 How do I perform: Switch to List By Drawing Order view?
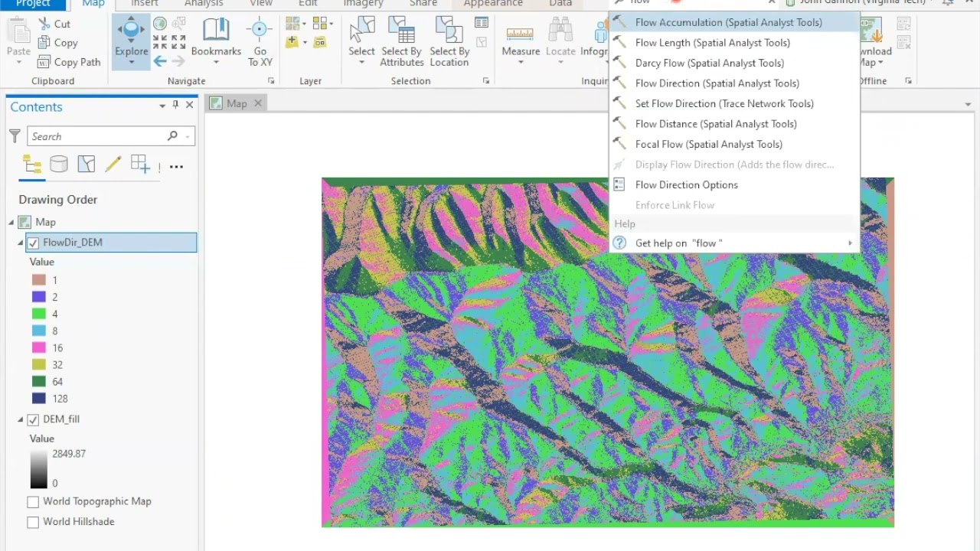pyautogui.click(x=32, y=164)
